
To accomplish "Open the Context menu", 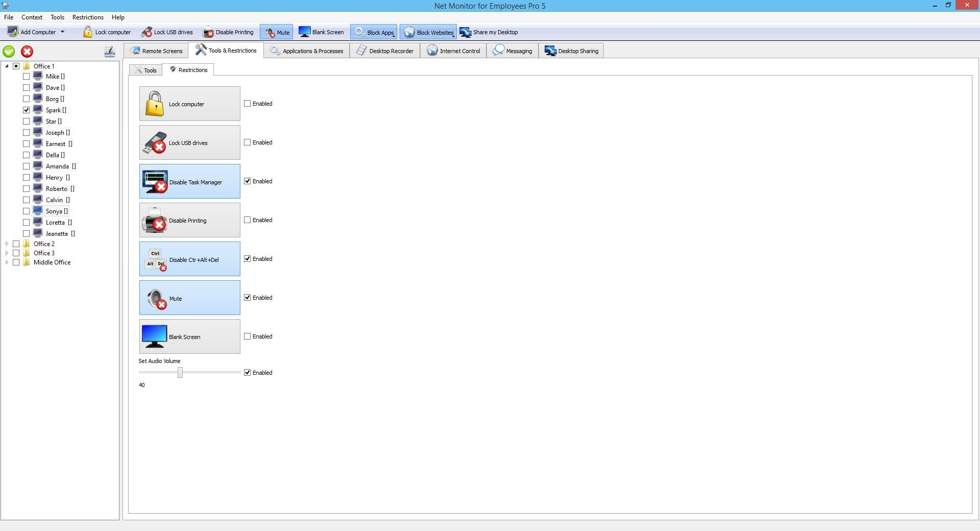I will tap(32, 17).
